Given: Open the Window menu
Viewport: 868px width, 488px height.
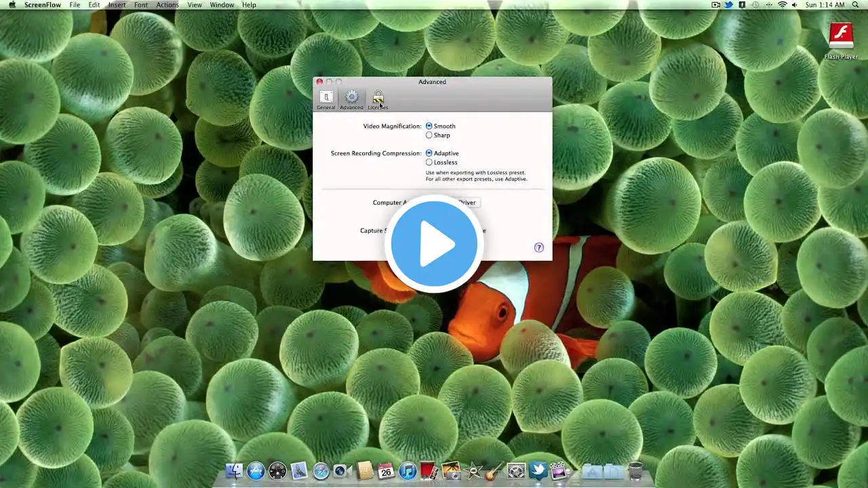Looking at the screenshot, I should [x=222, y=5].
